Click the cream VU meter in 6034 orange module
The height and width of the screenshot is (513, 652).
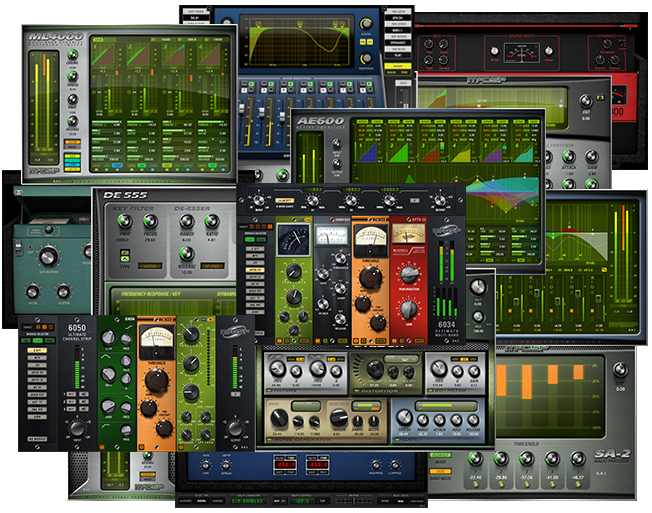[x=370, y=241]
